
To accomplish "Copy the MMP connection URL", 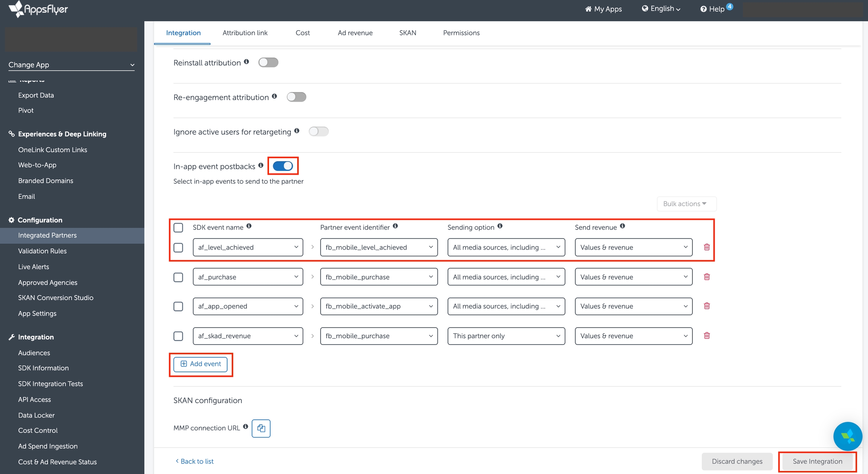I will coord(261,428).
